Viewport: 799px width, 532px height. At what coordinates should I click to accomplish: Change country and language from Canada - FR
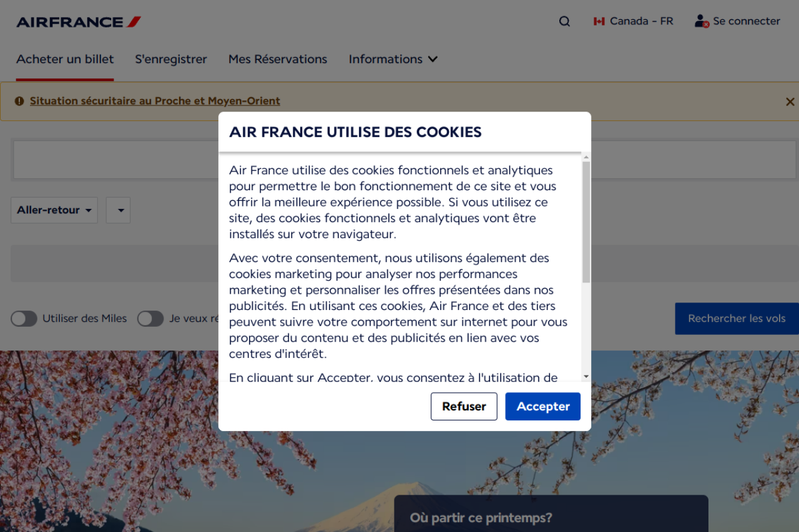point(633,21)
